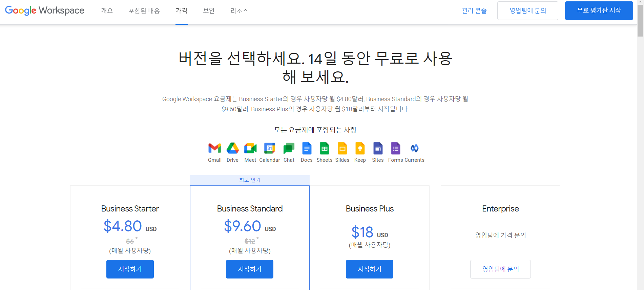
Task: Click the Google Chat icon
Action: (289, 148)
